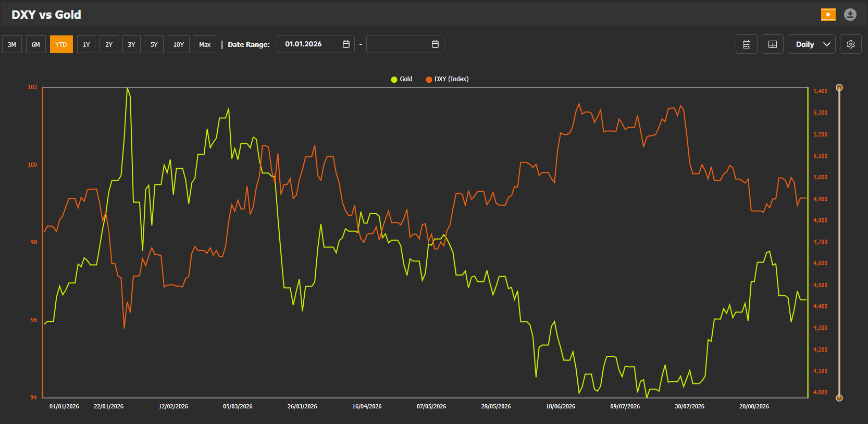This screenshot has height=424, width=868.
Task: Click the 20/08/2026 axis label
Action: [754, 406]
